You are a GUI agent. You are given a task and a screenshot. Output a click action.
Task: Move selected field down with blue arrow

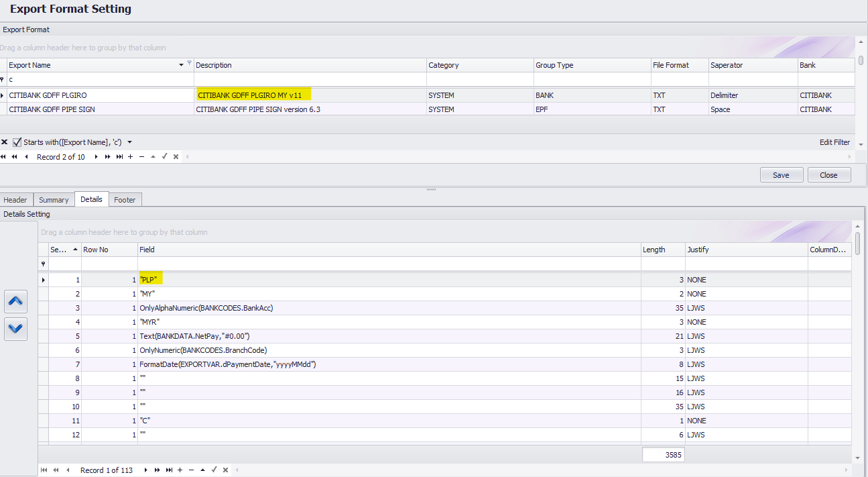[x=15, y=329]
